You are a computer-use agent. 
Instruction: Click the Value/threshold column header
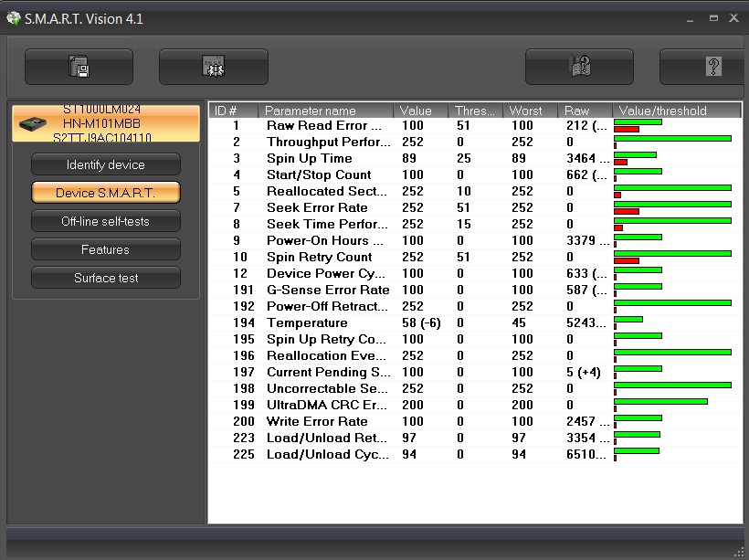pyautogui.click(x=677, y=111)
